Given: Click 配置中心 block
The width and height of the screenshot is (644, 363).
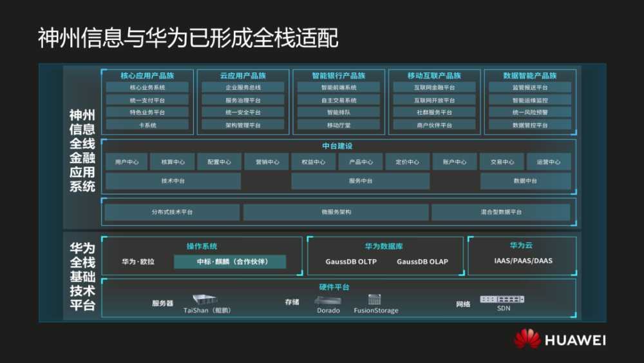Looking at the screenshot, I should (x=220, y=162).
